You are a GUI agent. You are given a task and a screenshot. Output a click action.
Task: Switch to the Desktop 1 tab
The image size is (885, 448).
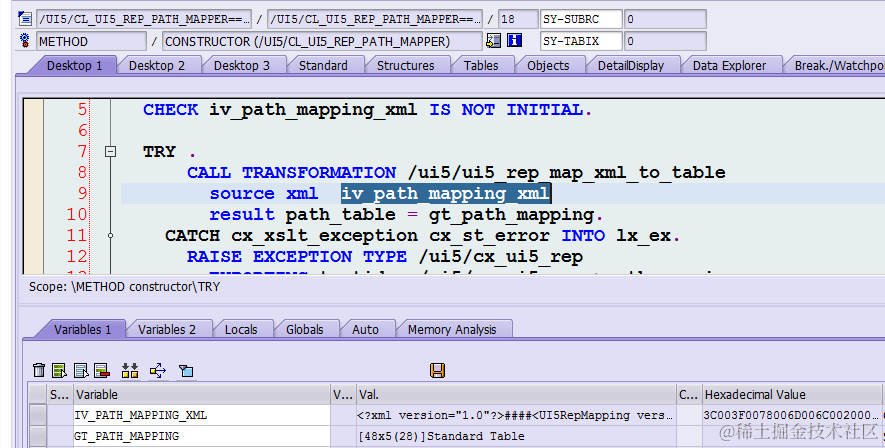[74, 65]
